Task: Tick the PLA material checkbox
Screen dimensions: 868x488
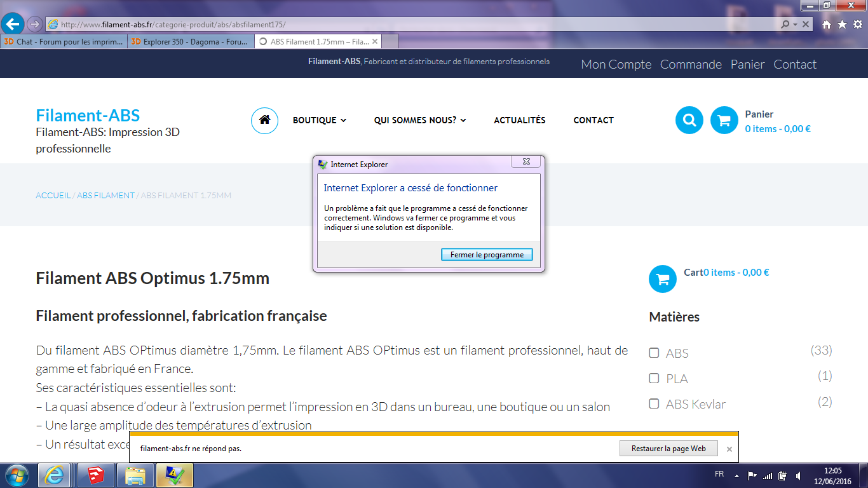Action: point(654,378)
